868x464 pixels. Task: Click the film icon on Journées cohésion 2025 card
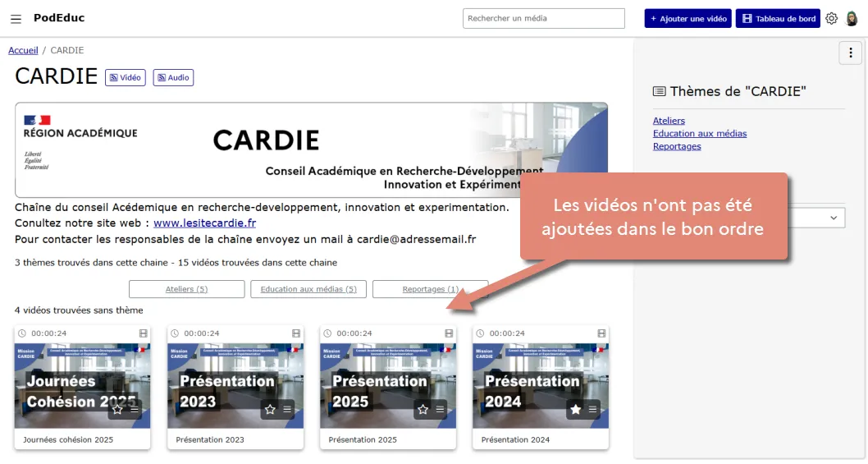[144, 333]
